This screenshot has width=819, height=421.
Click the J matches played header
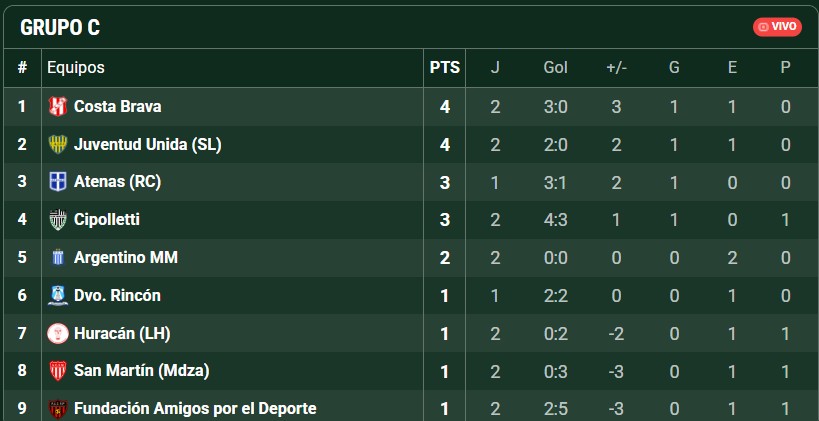[495, 68]
